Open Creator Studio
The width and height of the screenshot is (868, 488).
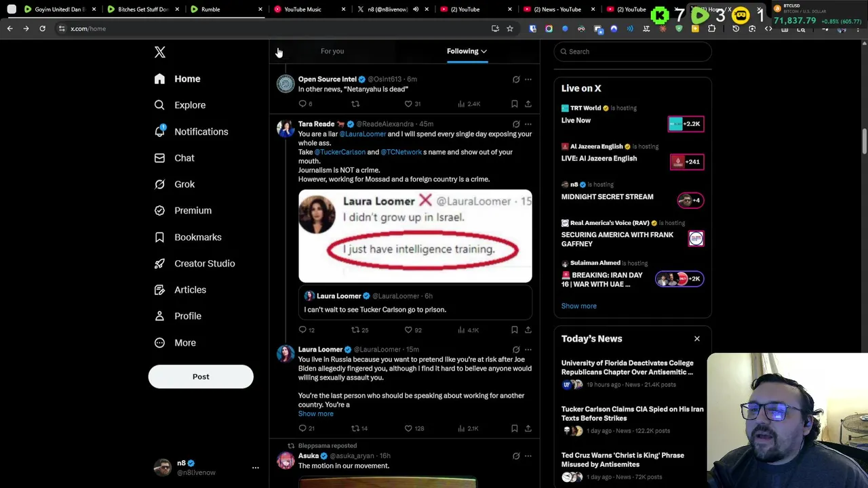pyautogui.click(x=194, y=263)
